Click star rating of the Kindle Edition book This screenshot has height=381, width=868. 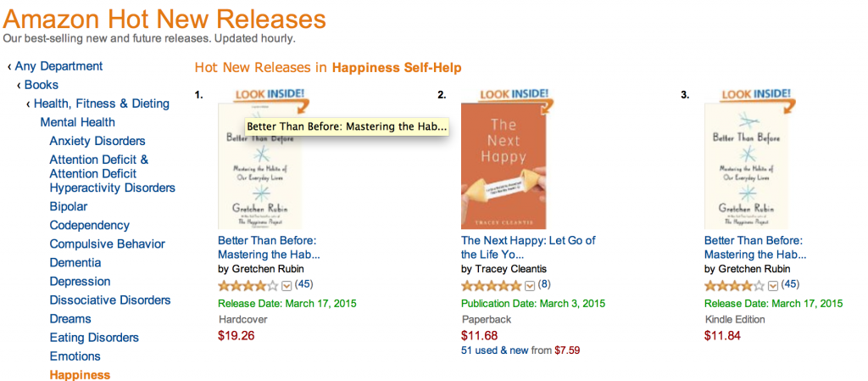tap(734, 285)
